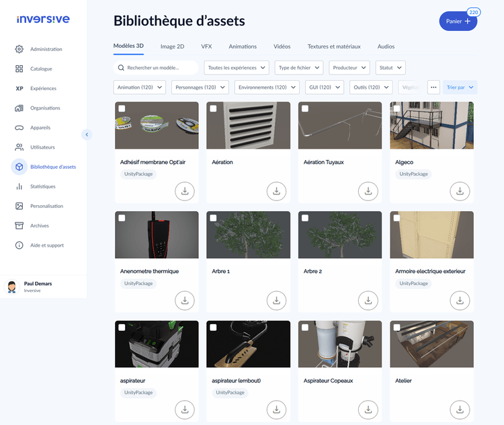Tick the Algeco card checkbox

(x=397, y=109)
